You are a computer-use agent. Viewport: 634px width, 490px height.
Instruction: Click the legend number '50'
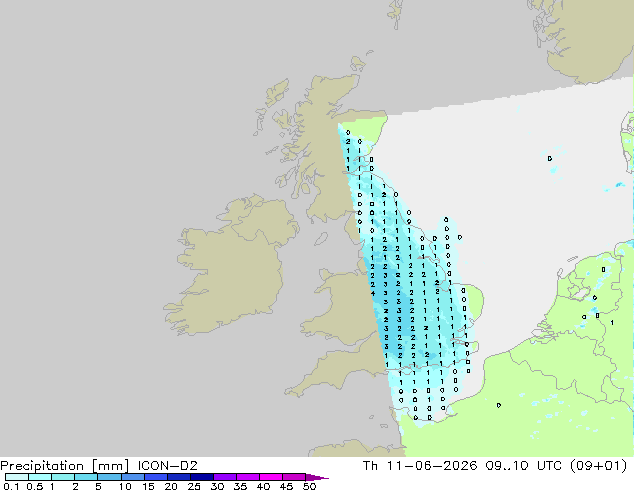point(310,486)
